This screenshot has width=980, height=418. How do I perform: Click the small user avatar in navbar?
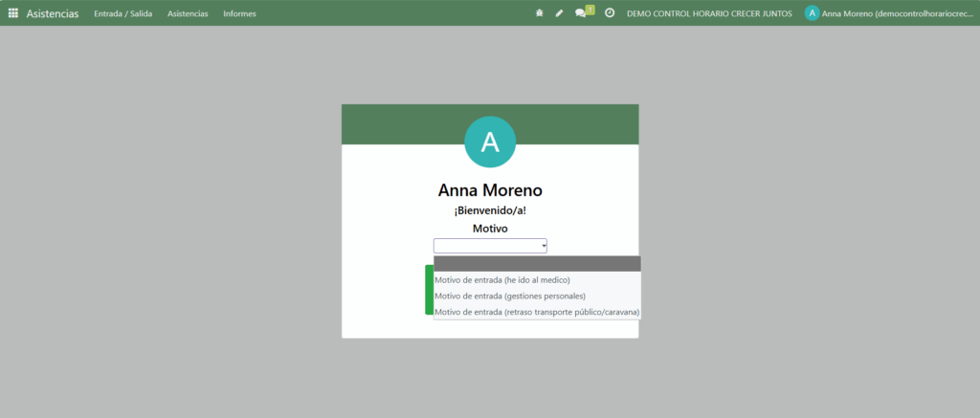click(x=812, y=13)
